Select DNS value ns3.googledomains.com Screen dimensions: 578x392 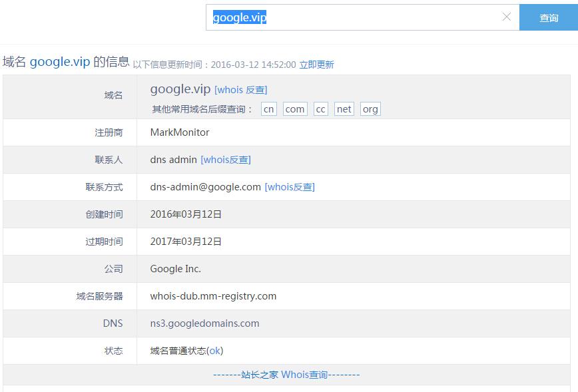tap(204, 323)
